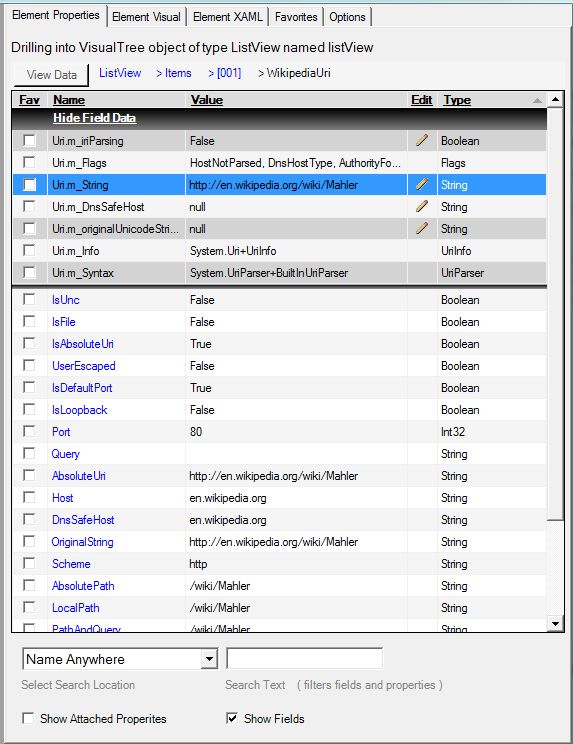Drill into the OriginalString property link
Viewport: 573px width, 744px height.
click(x=82, y=541)
